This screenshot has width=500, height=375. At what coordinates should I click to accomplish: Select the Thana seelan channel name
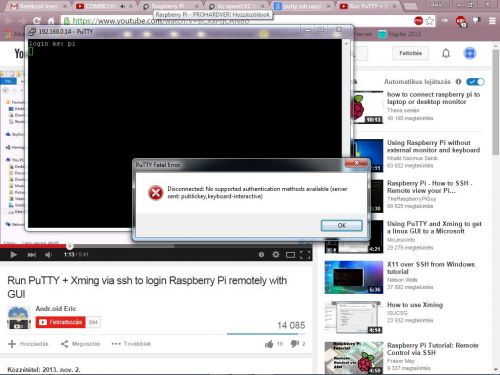click(403, 110)
